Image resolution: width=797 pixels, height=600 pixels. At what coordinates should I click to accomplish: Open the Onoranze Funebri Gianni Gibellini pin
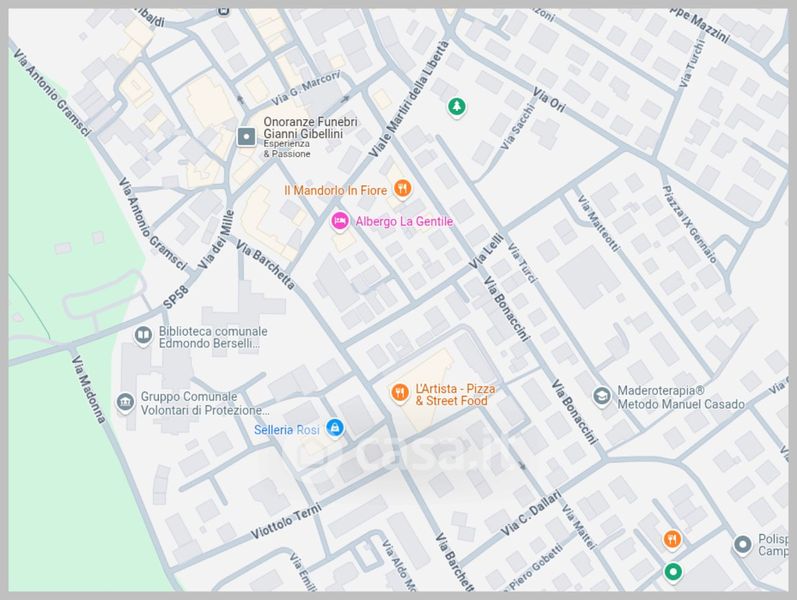(x=246, y=136)
